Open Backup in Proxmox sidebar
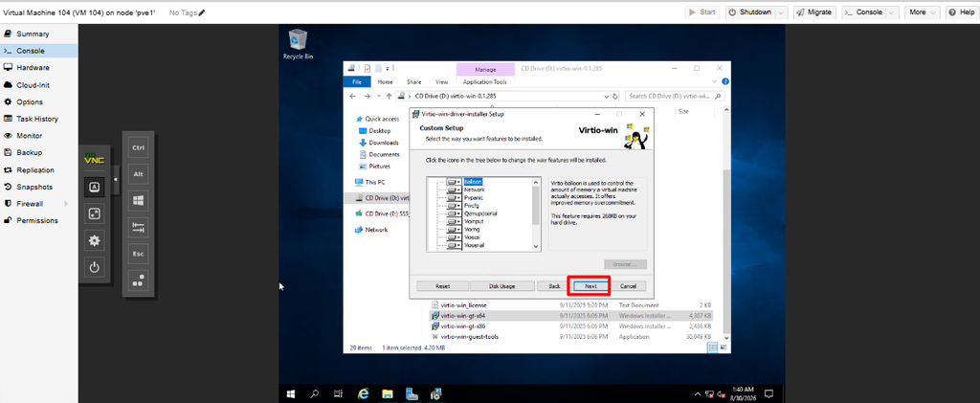 pyautogui.click(x=38, y=152)
